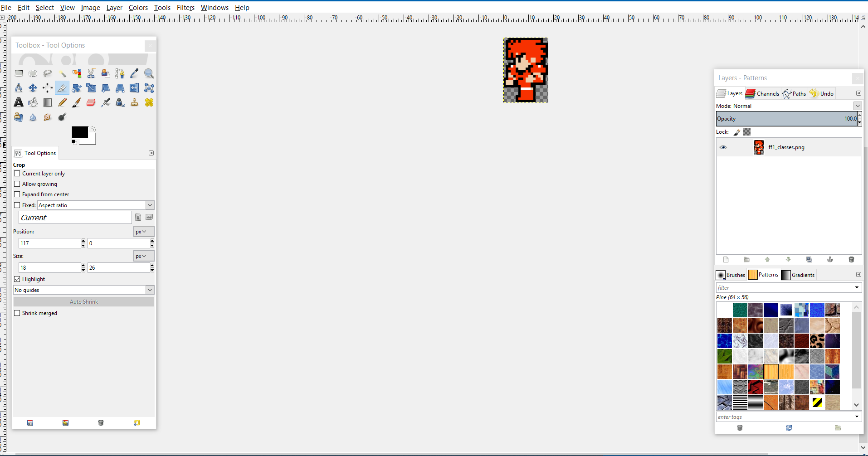
Task: Switch to the Gradients tab
Action: (798, 275)
